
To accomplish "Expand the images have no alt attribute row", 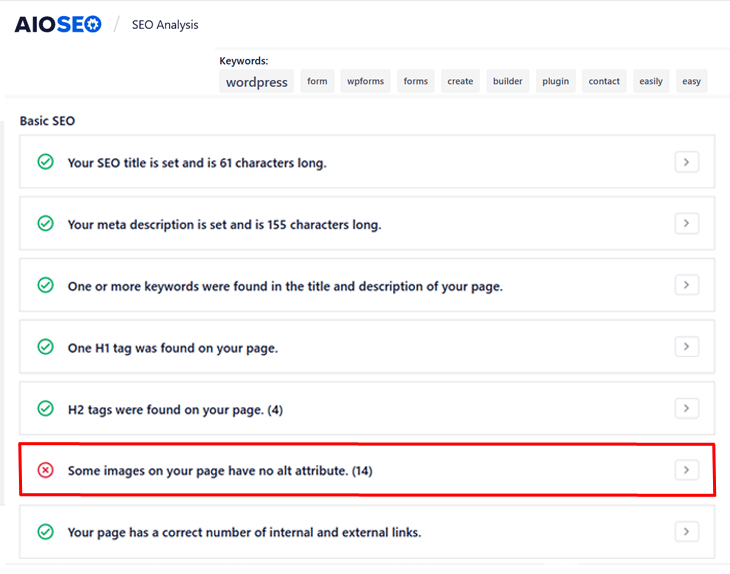I will coord(687,470).
